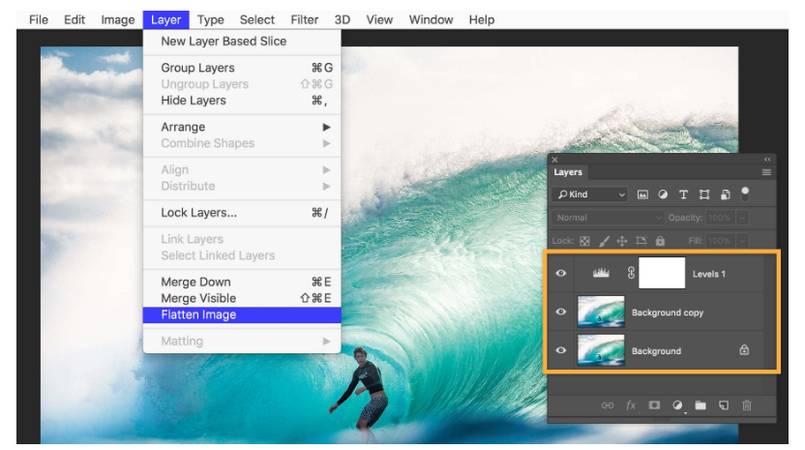Viewport: 805px width, 450px height.
Task: Delete layer with trash icon
Action: coord(747,405)
